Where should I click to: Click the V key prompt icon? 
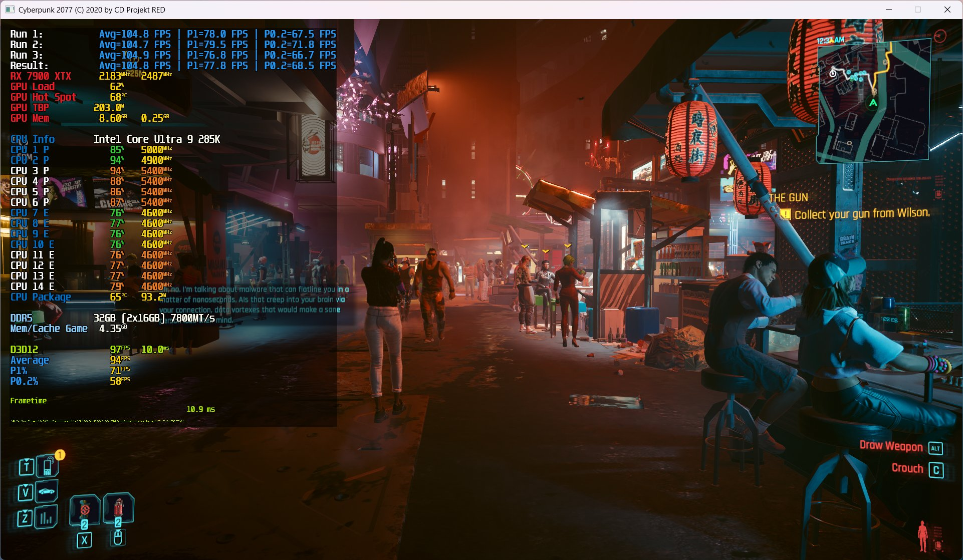point(26,492)
